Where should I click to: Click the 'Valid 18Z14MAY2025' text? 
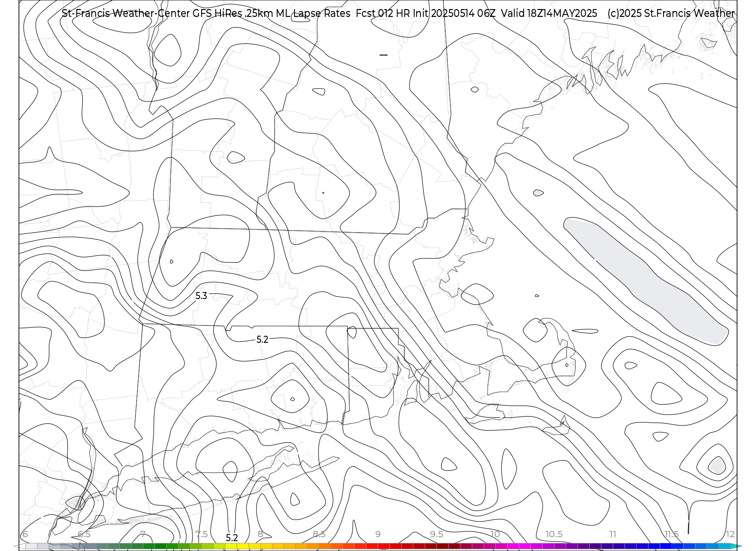coord(549,13)
